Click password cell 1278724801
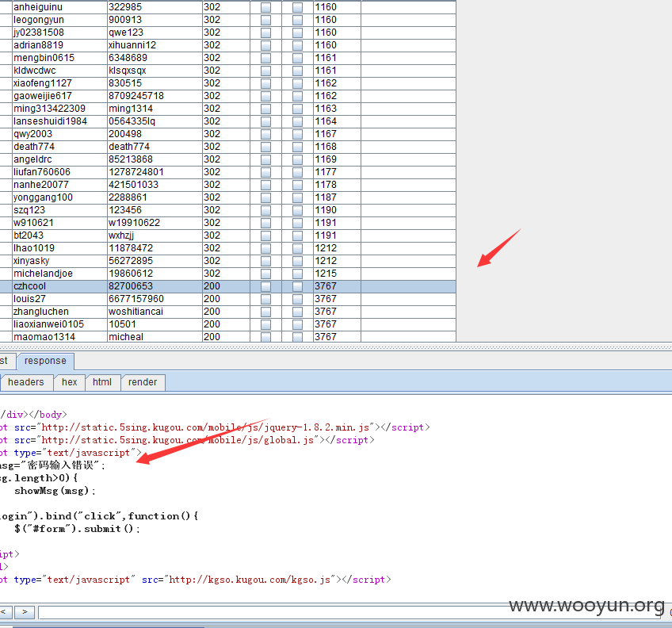Viewport: 672px width, 628px height. tap(155, 172)
